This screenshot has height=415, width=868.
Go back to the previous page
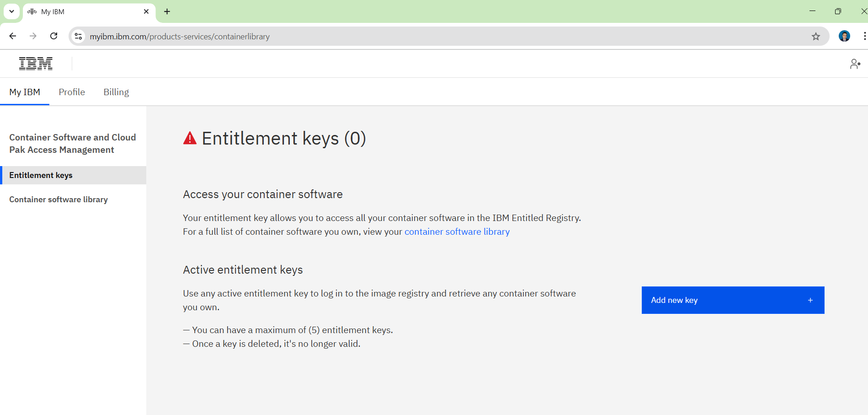13,36
